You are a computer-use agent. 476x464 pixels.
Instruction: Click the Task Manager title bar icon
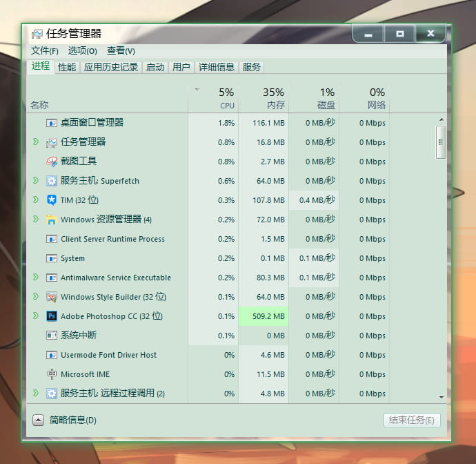tap(37, 34)
